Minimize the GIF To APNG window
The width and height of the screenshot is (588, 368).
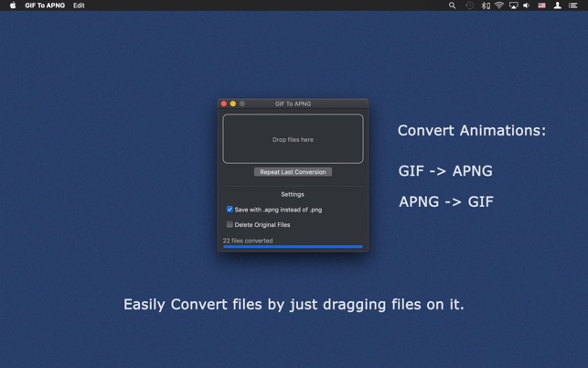233,103
